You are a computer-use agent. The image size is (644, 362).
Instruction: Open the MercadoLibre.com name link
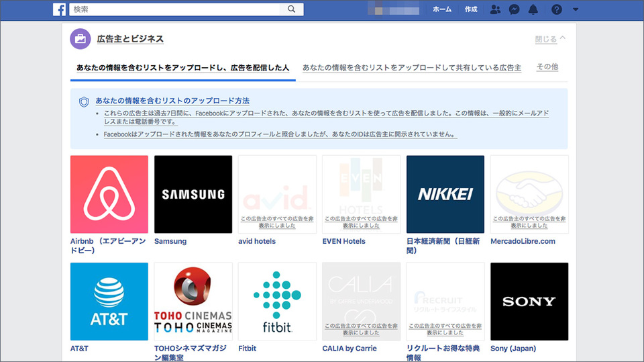pyautogui.click(x=523, y=242)
